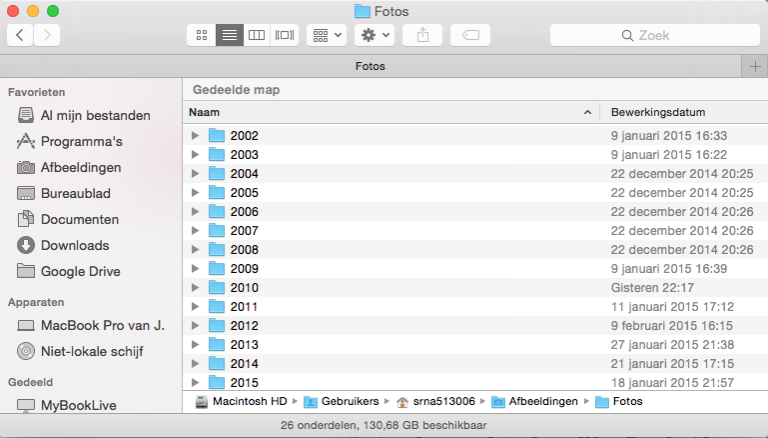The width and height of the screenshot is (768, 438).
Task: Expand the 2002 folder triangle
Action: (x=195, y=136)
